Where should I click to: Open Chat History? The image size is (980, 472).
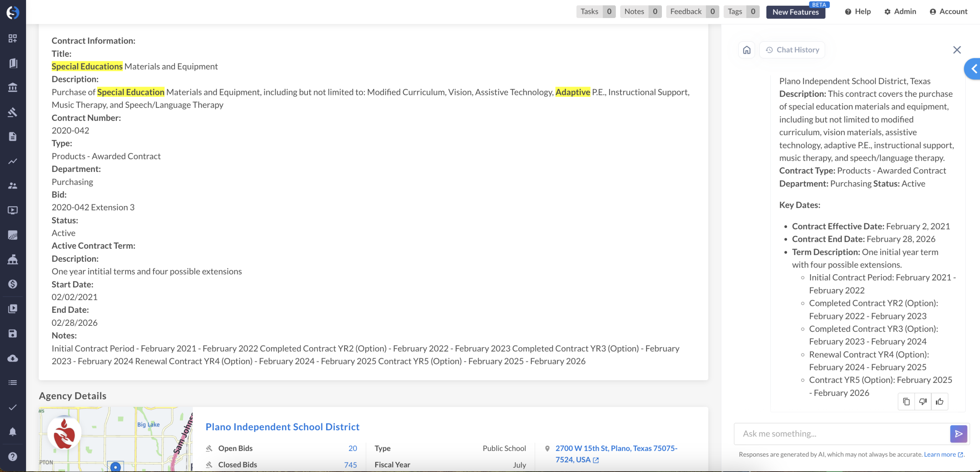pyautogui.click(x=792, y=50)
